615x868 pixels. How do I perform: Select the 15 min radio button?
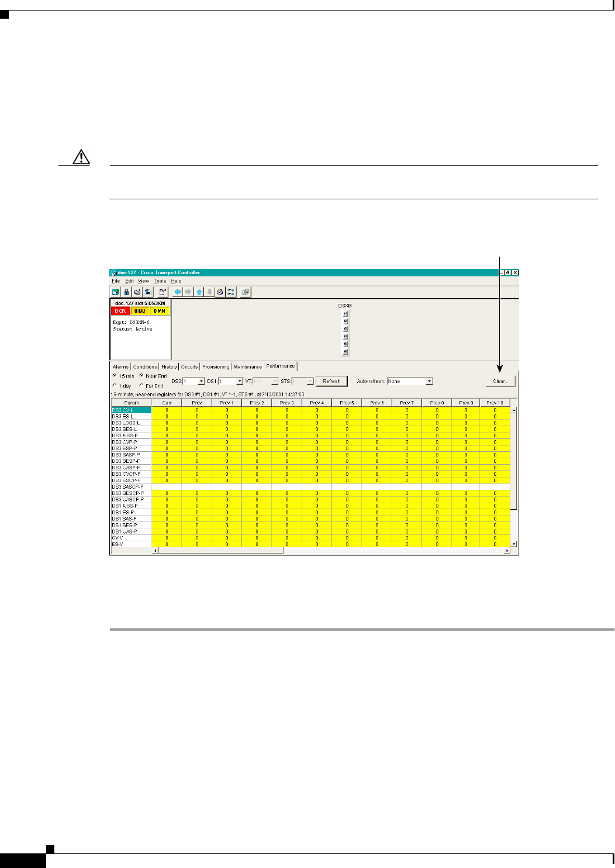(x=115, y=376)
